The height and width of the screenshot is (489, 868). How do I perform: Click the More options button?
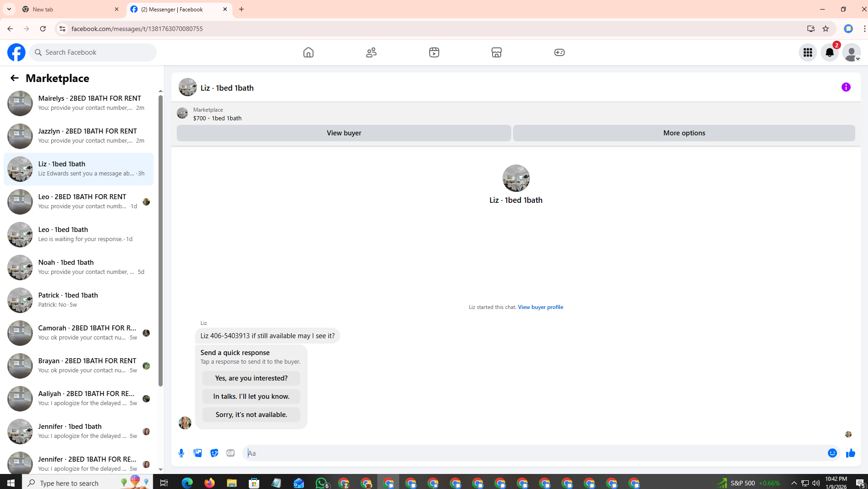point(684,133)
